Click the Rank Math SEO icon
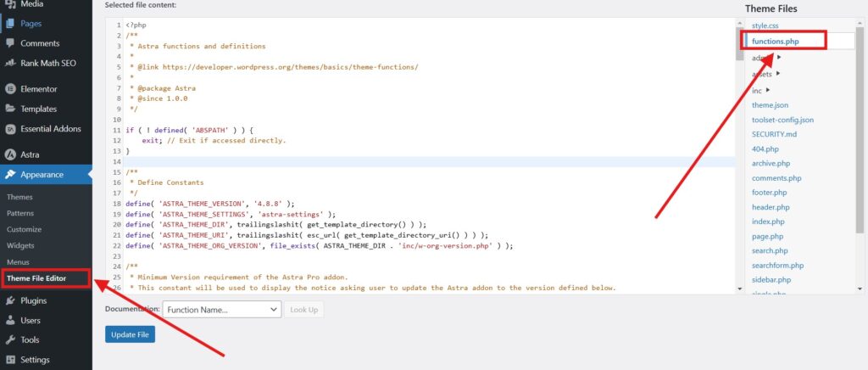 [x=10, y=63]
